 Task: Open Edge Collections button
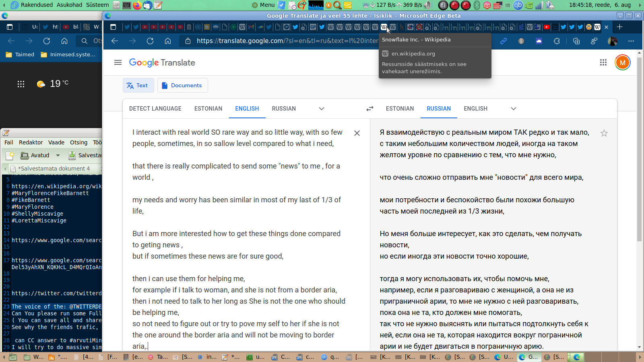(576, 41)
